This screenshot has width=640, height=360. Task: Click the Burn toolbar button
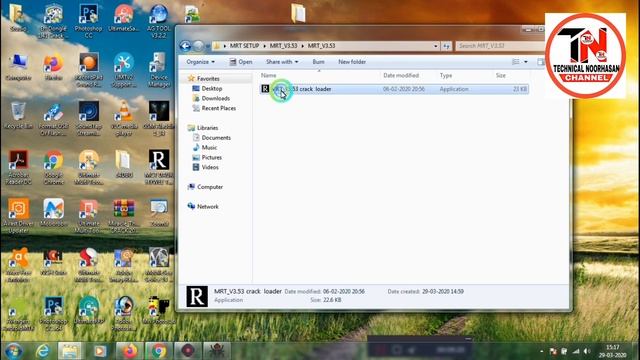click(318, 62)
